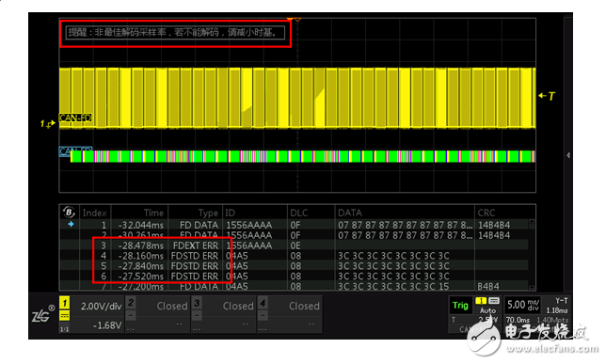This screenshot has width=606, height=364.
Task: Select the yellow CAN-FD waveform label
Action: click(x=75, y=118)
